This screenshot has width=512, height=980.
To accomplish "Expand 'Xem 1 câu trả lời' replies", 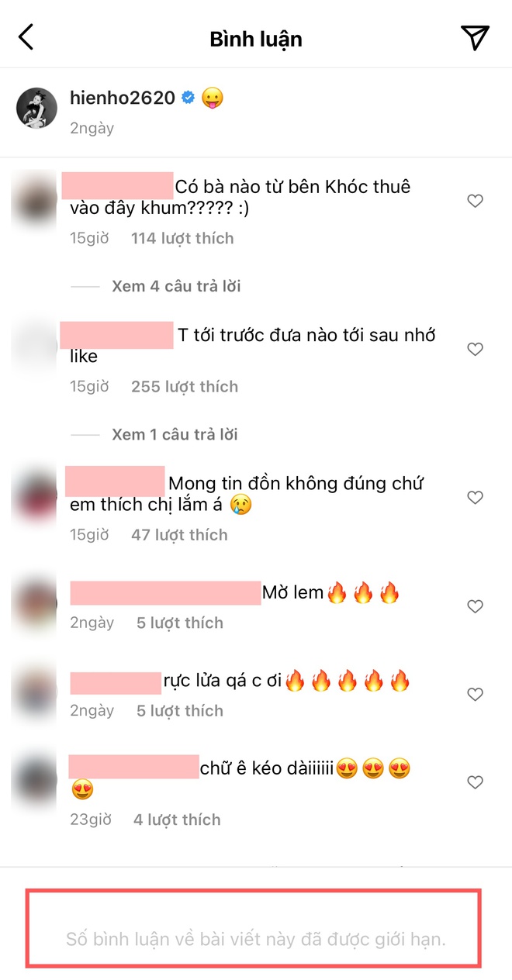I will (175, 434).
